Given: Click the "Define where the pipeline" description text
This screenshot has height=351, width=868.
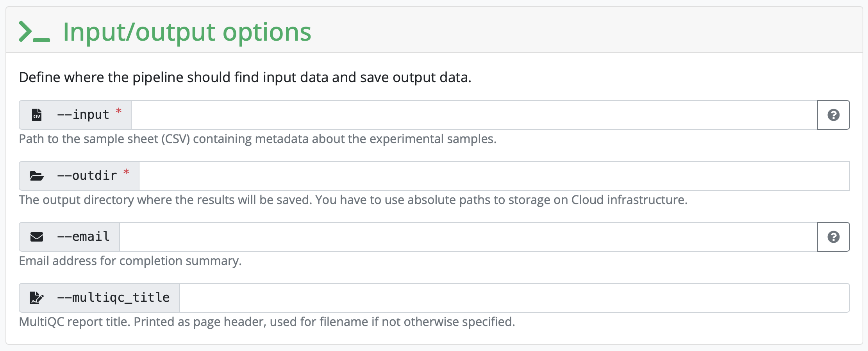Looking at the screenshot, I should pyautogui.click(x=245, y=77).
